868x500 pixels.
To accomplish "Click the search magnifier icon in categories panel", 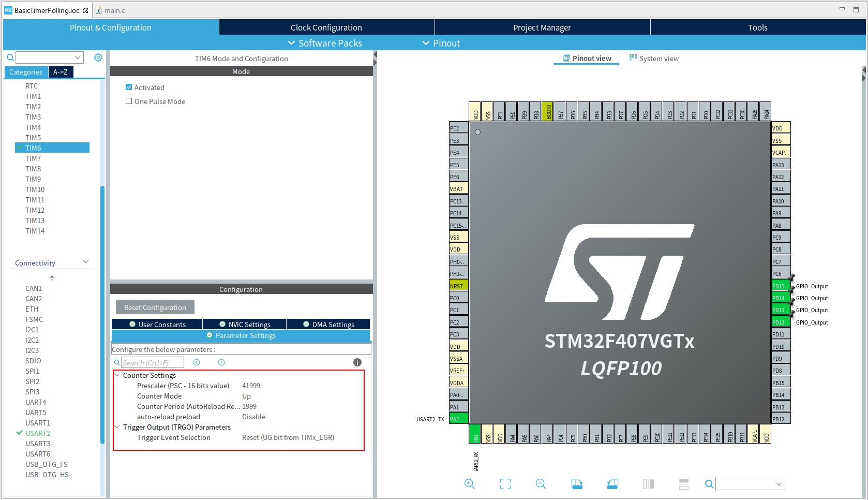I will point(10,57).
